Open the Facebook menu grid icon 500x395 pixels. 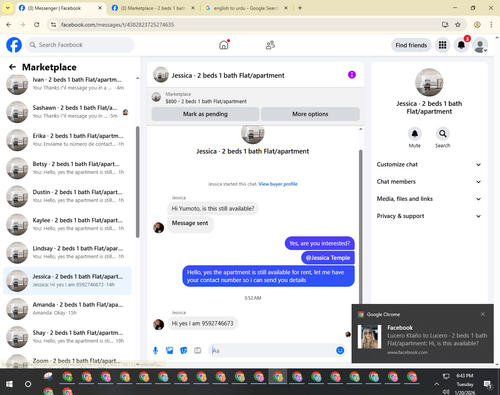[442, 45]
